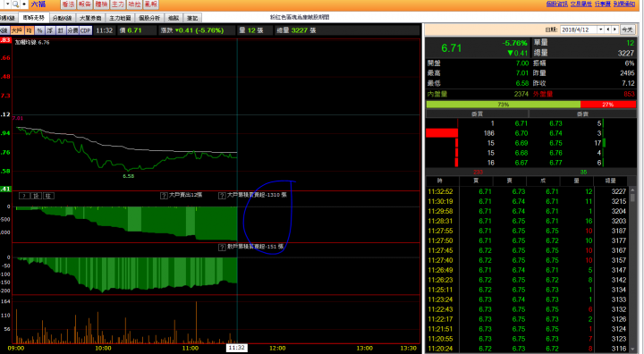This screenshot has height=354, width=644.
Task: Select the 11:30:19 trade row
Action: click(527, 201)
